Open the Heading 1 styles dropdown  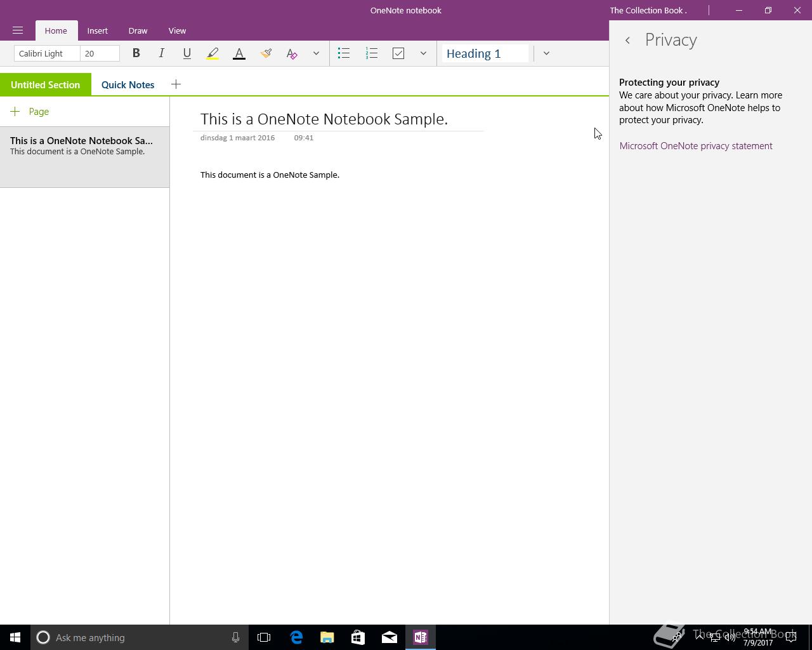pyautogui.click(x=546, y=53)
